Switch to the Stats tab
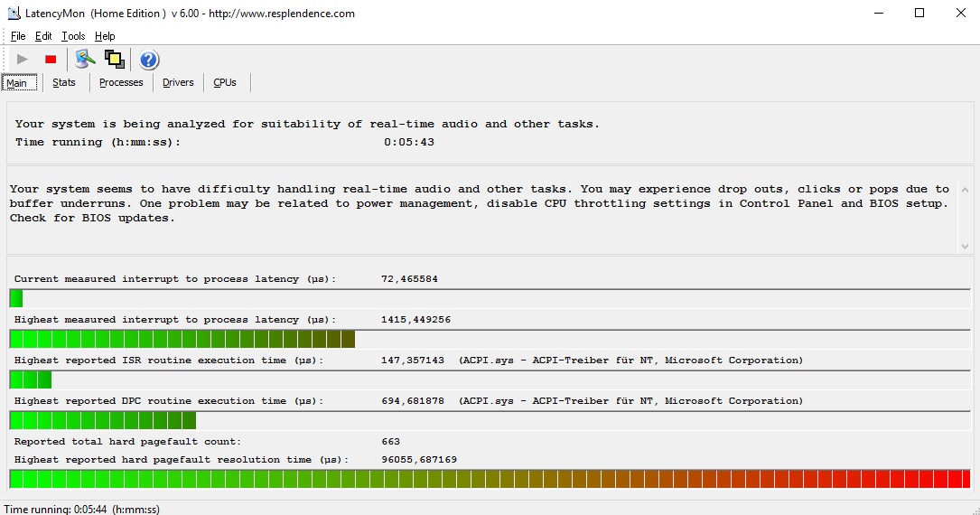Screen dimensions: 980x515 (64, 83)
